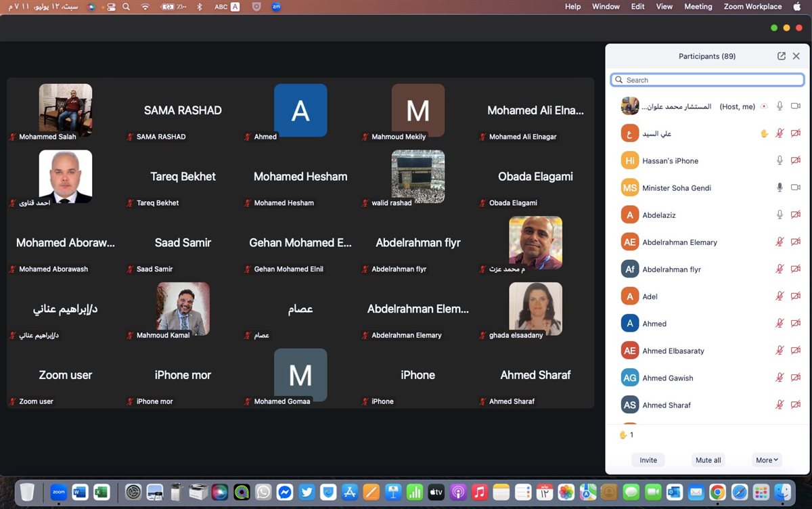Unmute Adel's microphone in the list

[780, 296]
